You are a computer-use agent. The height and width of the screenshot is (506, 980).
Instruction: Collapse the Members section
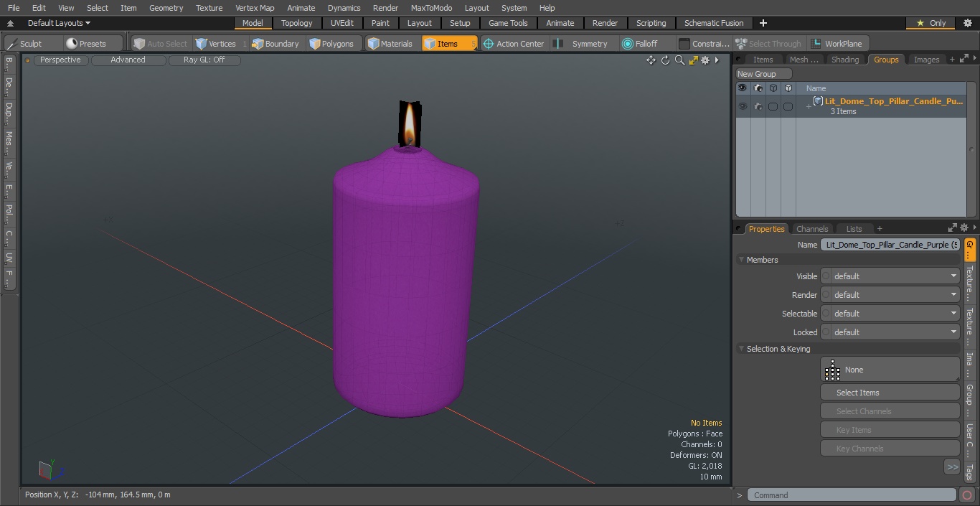pos(741,260)
